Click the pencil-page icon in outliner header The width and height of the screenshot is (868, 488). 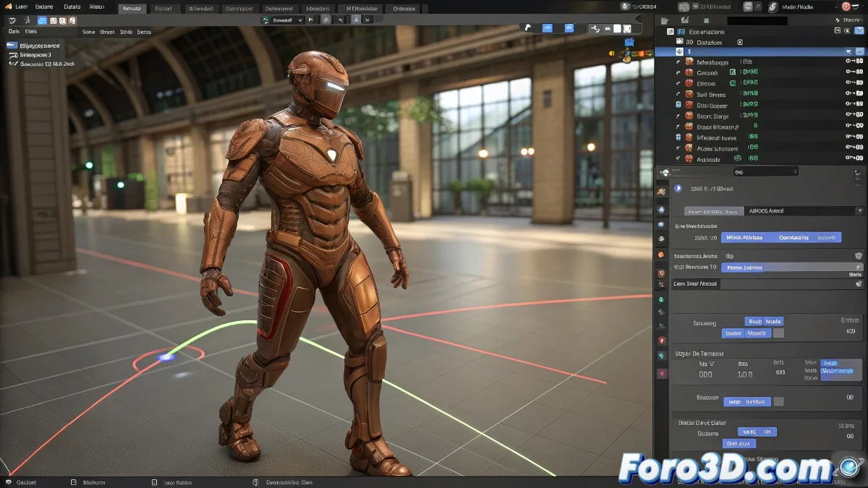[683, 21]
